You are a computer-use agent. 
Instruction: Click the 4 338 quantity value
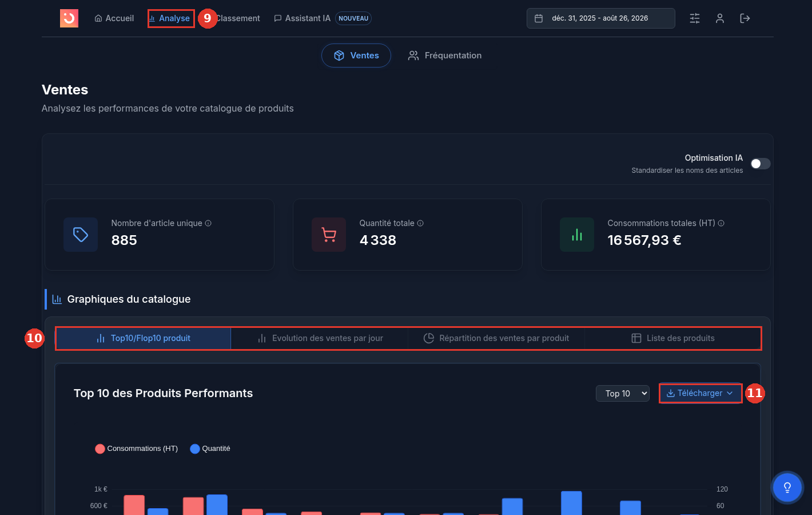tap(378, 240)
